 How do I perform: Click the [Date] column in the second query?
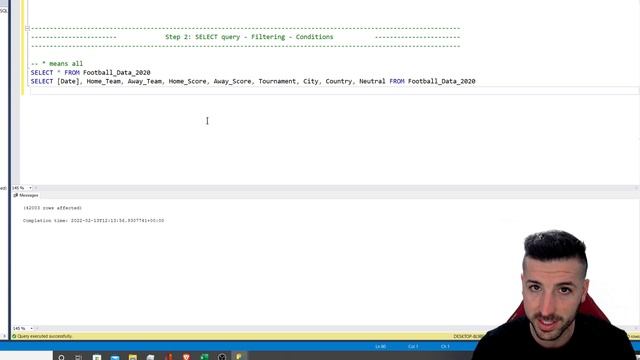click(68, 81)
